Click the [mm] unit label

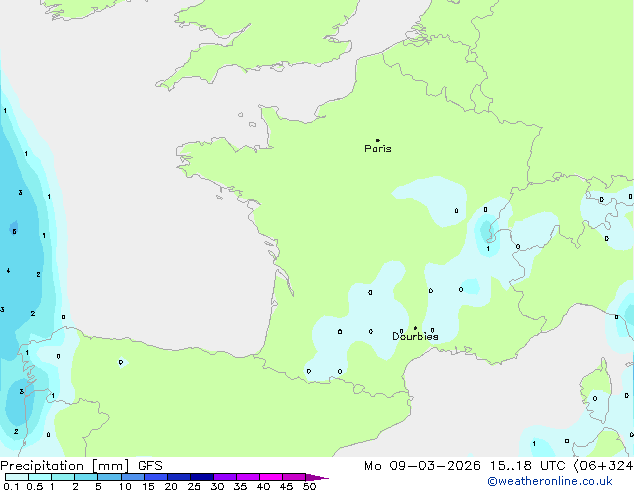pyautogui.click(x=111, y=466)
